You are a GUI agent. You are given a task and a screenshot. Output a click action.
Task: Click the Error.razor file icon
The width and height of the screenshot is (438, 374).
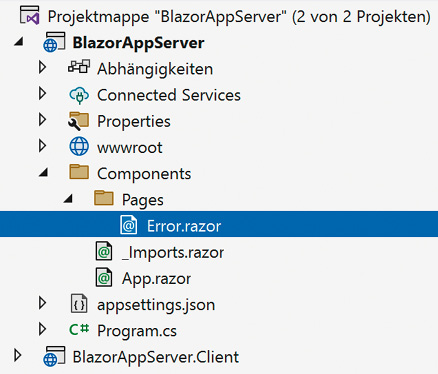(x=129, y=225)
